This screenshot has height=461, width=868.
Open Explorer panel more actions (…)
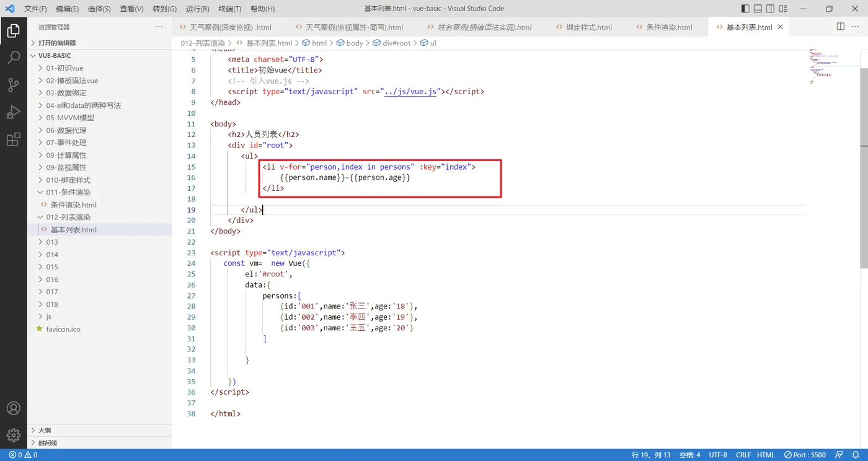(159, 27)
